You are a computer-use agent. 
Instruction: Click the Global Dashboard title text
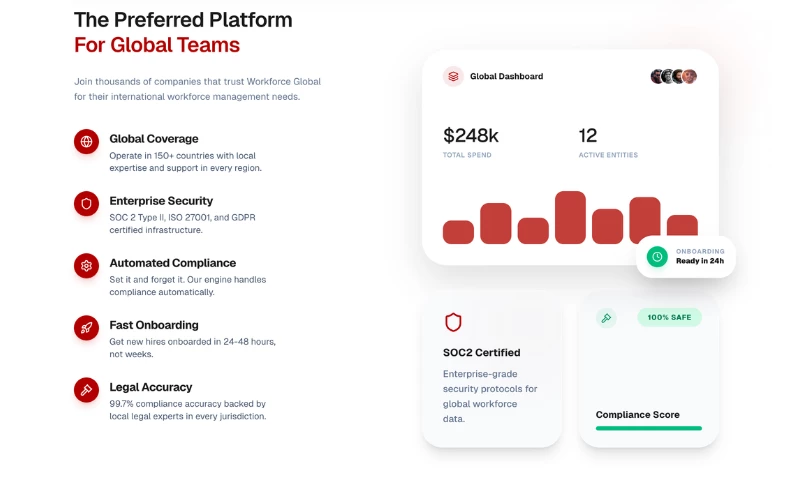point(506,76)
